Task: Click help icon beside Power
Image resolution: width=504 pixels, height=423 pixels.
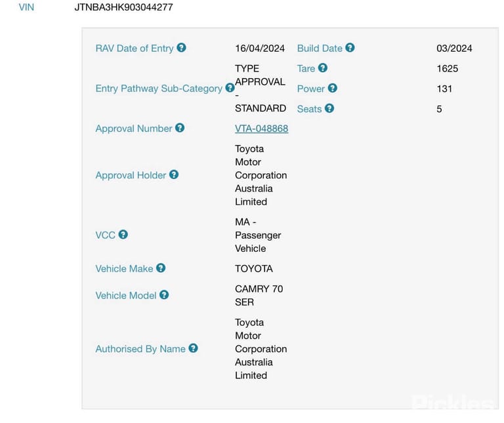Action: pyautogui.click(x=332, y=88)
